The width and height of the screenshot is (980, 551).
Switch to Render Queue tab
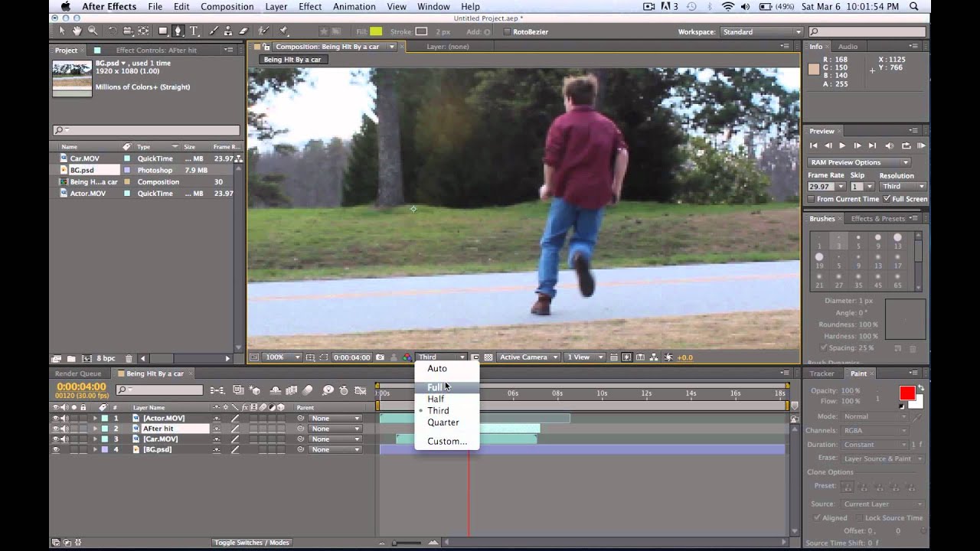pos(77,373)
